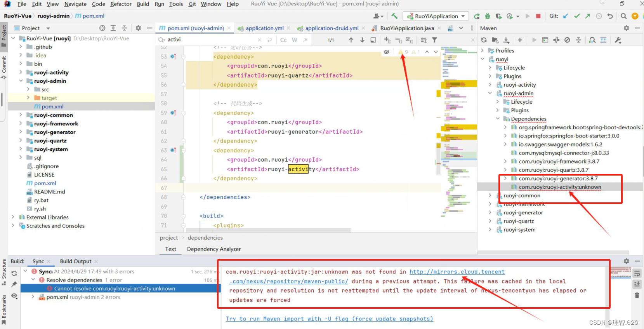644x329 pixels.
Task: Toggle pin tab icon in Build panel
Action: pos(14,284)
